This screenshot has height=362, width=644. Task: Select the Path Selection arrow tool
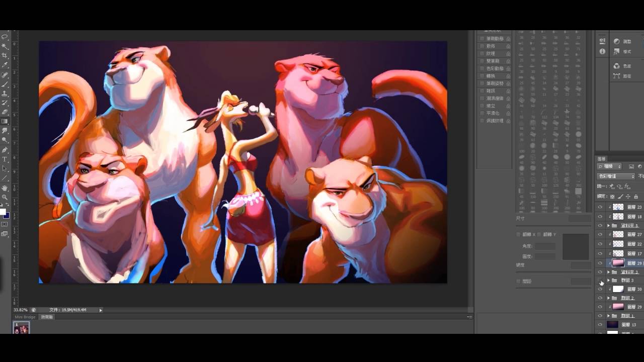5,168
